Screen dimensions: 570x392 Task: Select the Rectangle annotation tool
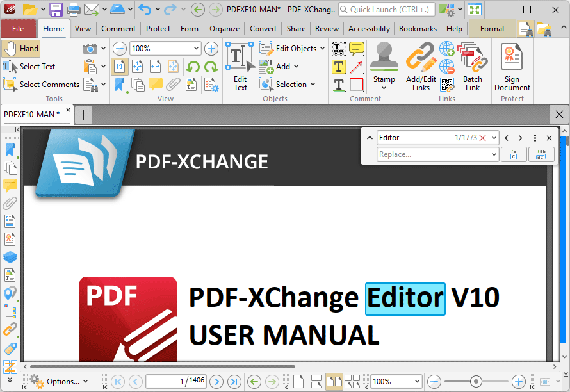pyautogui.click(x=357, y=85)
